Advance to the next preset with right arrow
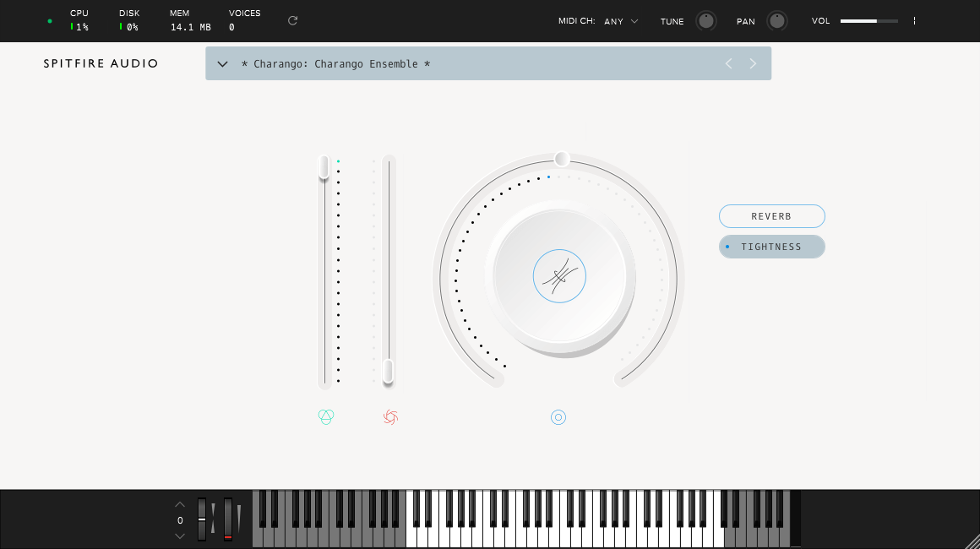This screenshot has height=549, width=980. coord(753,63)
